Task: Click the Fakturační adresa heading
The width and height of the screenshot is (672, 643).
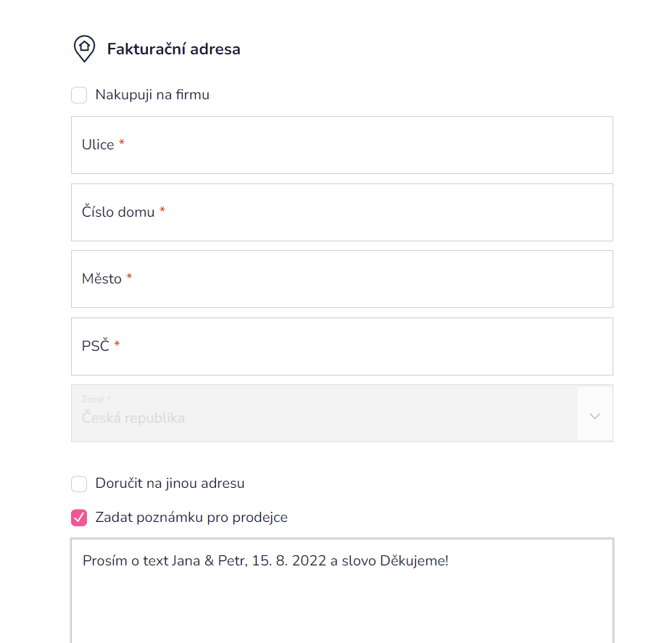Action: coord(173,49)
